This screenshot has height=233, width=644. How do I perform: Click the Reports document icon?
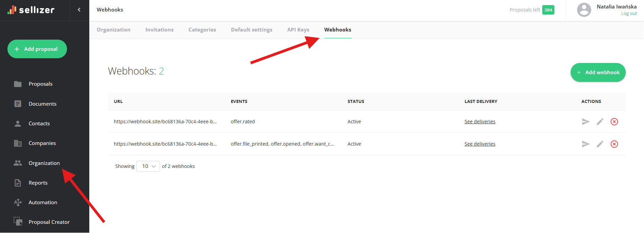[18, 183]
